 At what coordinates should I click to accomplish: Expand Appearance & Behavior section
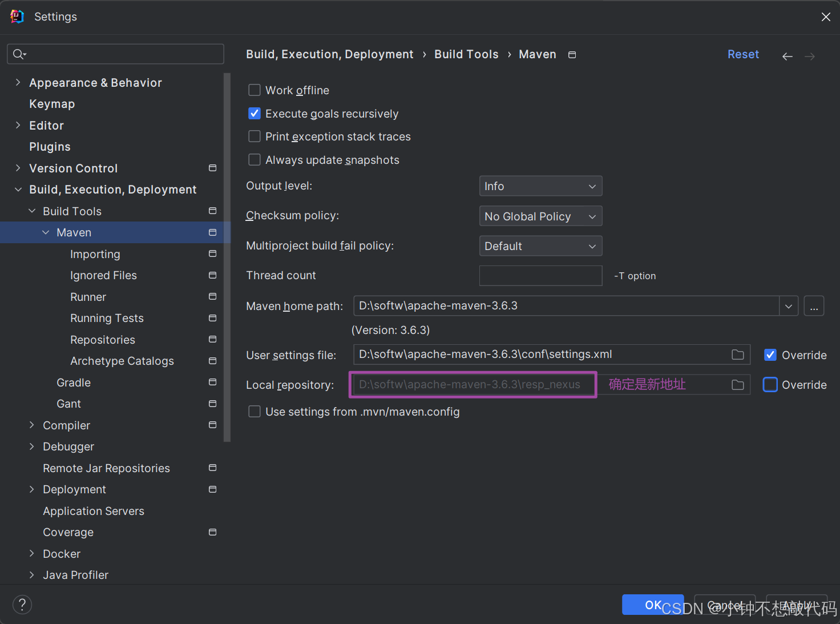pos(18,82)
